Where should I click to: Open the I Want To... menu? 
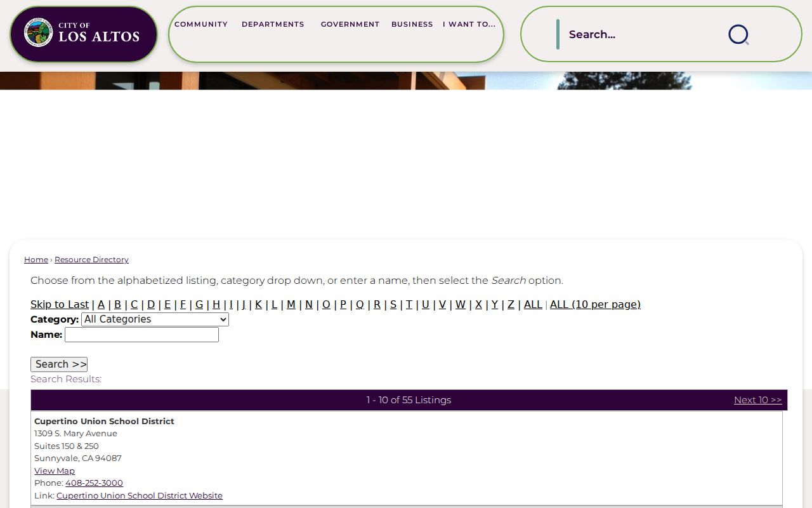pos(469,24)
